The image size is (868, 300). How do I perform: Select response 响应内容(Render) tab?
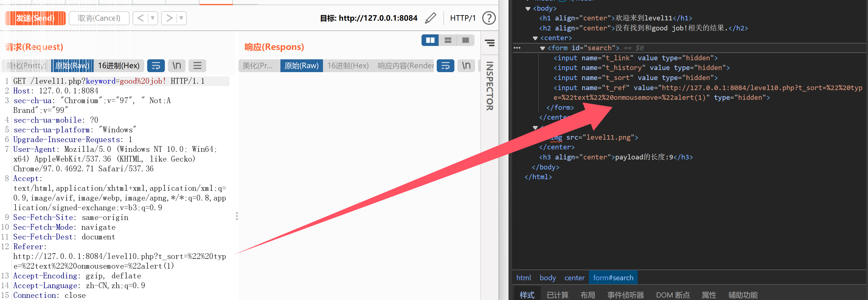click(405, 65)
